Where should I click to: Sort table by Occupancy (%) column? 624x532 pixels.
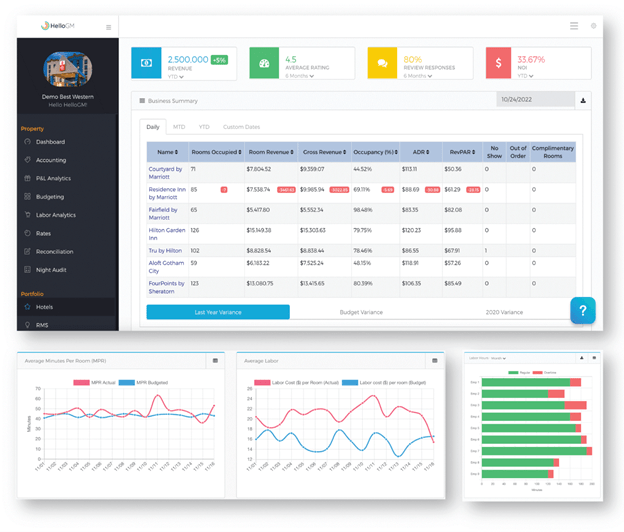click(x=375, y=152)
